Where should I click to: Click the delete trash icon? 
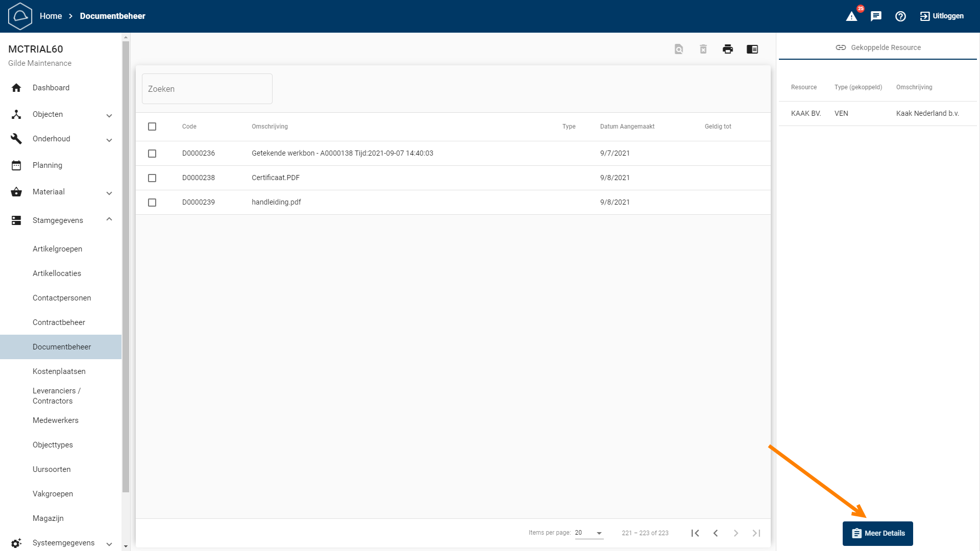click(x=703, y=49)
